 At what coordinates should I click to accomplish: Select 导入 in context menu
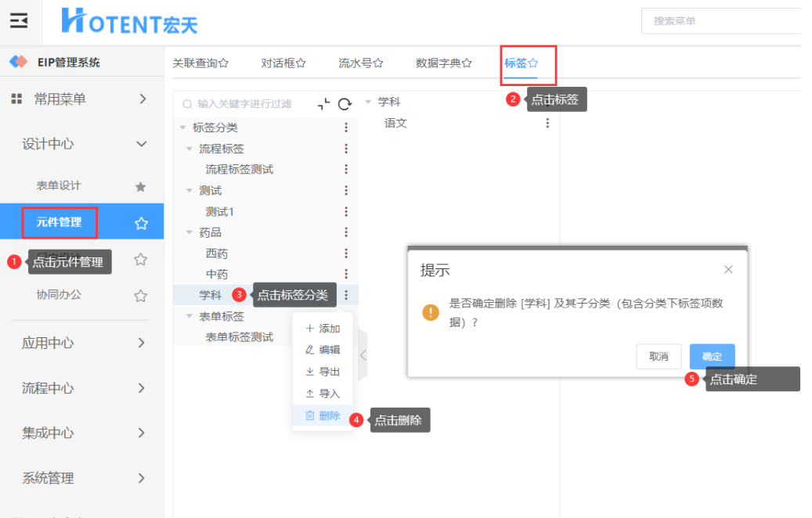[x=323, y=394]
